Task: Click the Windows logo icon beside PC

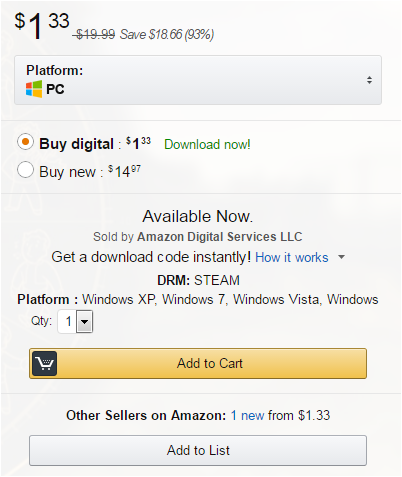Action: click(x=34, y=89)
